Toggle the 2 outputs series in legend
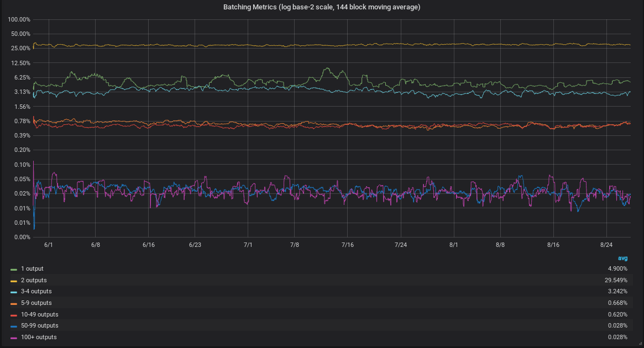Viewport: 644px width, 348px height. (34, 280)
